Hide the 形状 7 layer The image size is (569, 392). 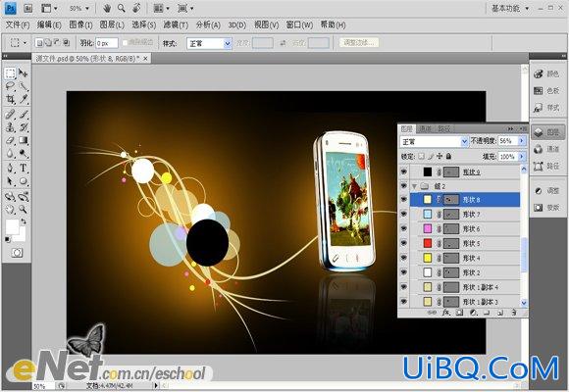tap(404, 215)
